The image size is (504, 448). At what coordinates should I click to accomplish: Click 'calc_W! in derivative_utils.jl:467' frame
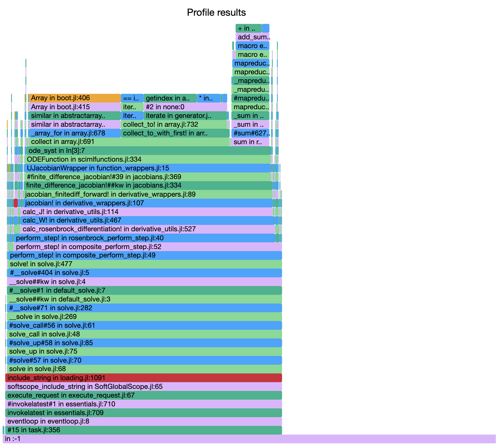tap(147, 221)
